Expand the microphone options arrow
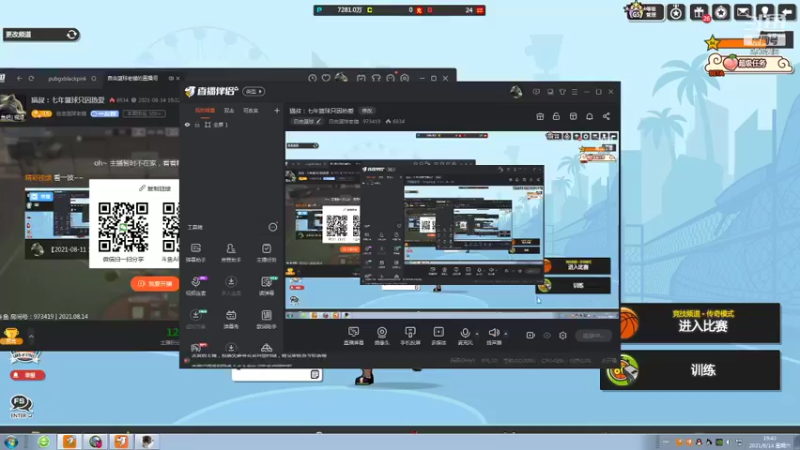 pyautogui.click(x=477, y=334)
